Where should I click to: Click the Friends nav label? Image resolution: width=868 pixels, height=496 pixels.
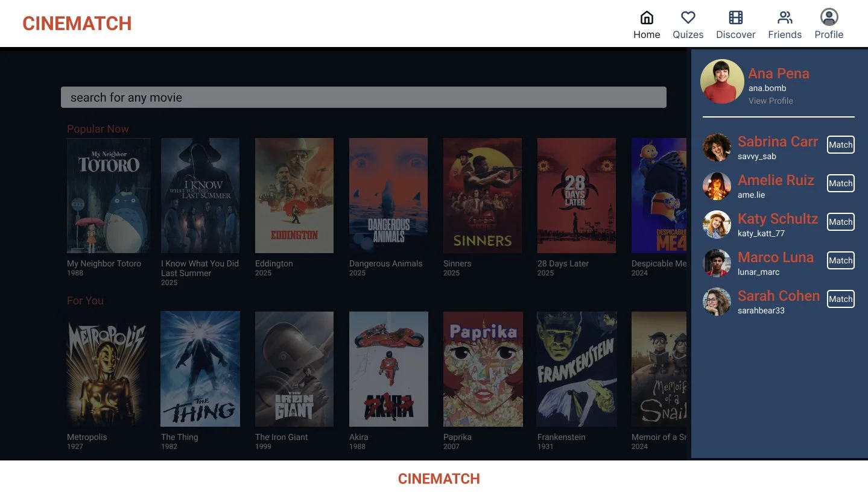[x=785, y=34]
